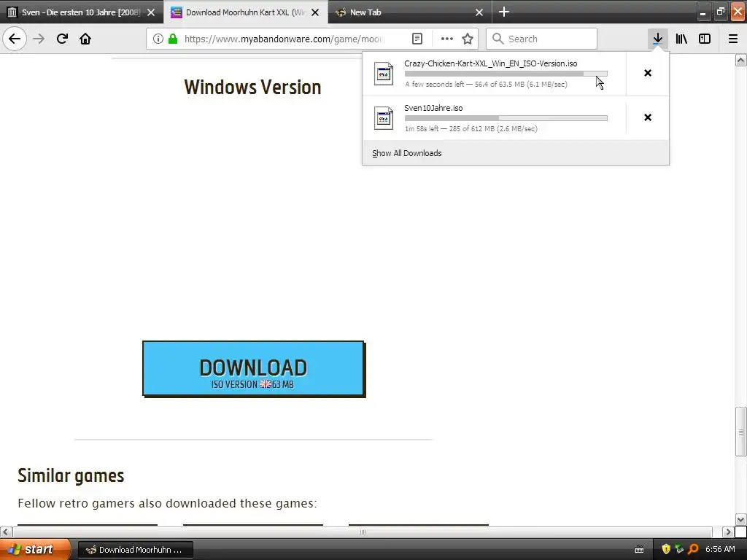Click the horizontal scrollbar left arrow
The width and height of the screenshot is (747, 560).
(x=6, y=532)
